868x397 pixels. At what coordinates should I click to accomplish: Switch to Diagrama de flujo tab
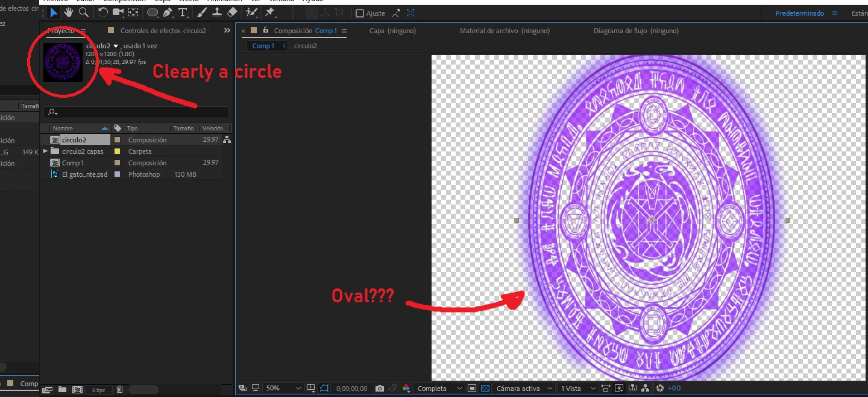tap(636, 31)
